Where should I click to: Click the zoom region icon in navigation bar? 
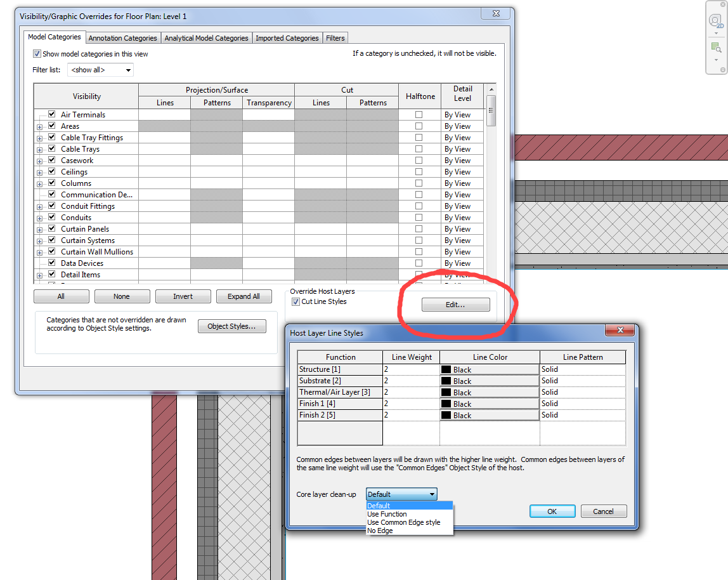716,48
